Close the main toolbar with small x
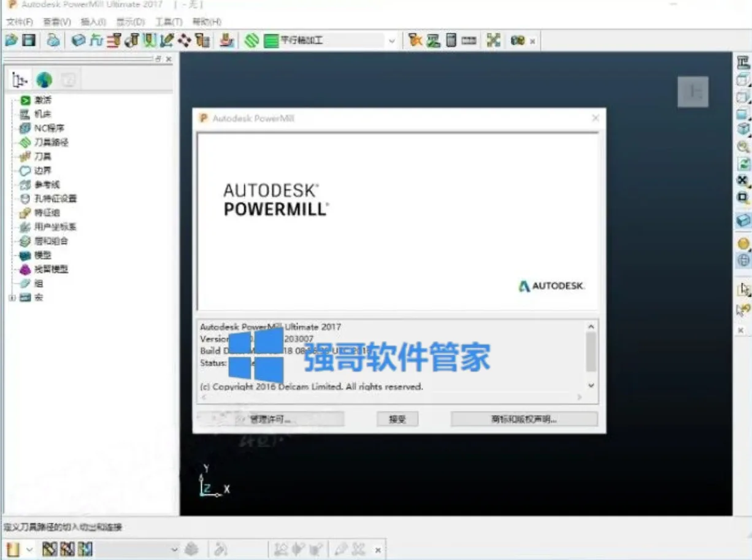This screenshot has height=560, width=752. tap(532, 41)
